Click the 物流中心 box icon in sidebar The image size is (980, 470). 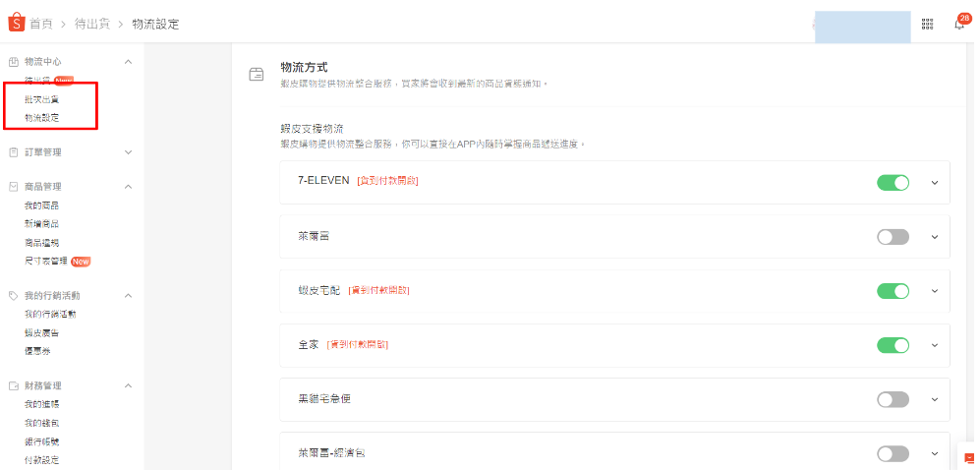pos(13,62)
